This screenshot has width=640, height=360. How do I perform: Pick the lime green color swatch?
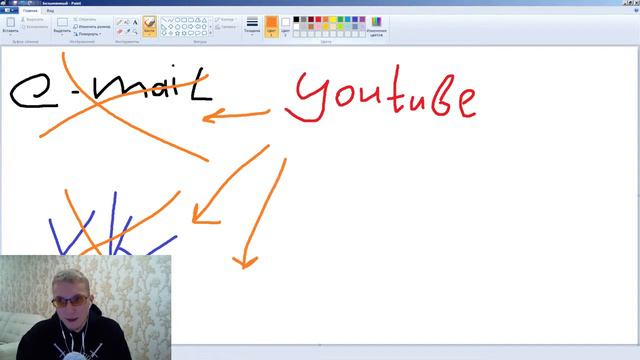pyautogui.click(x=340, y=27)
